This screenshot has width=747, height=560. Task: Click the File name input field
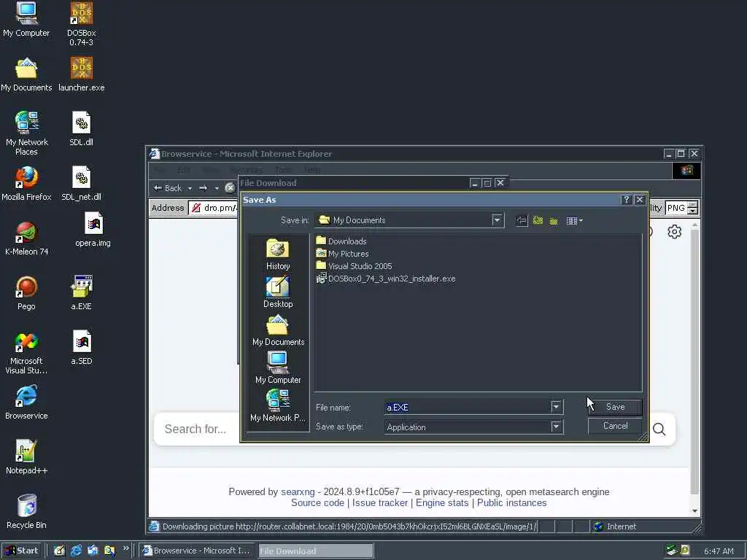(x=468, y=407)
